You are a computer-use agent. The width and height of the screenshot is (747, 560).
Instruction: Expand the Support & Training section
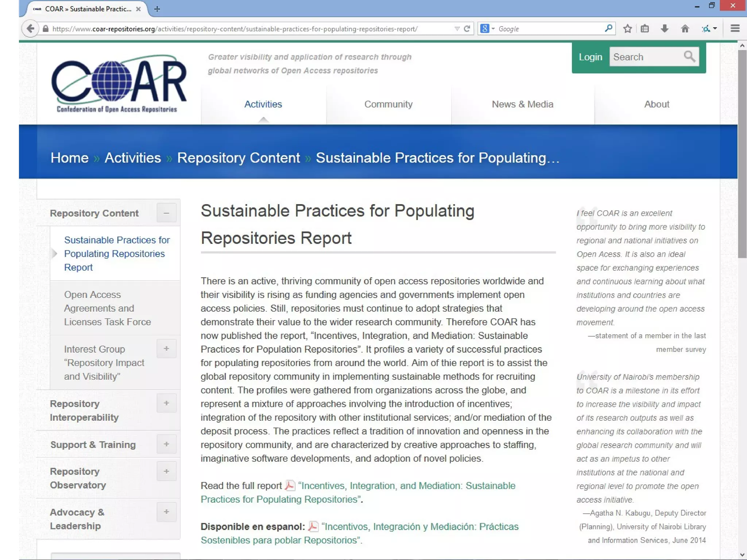(x=166, y=444)
